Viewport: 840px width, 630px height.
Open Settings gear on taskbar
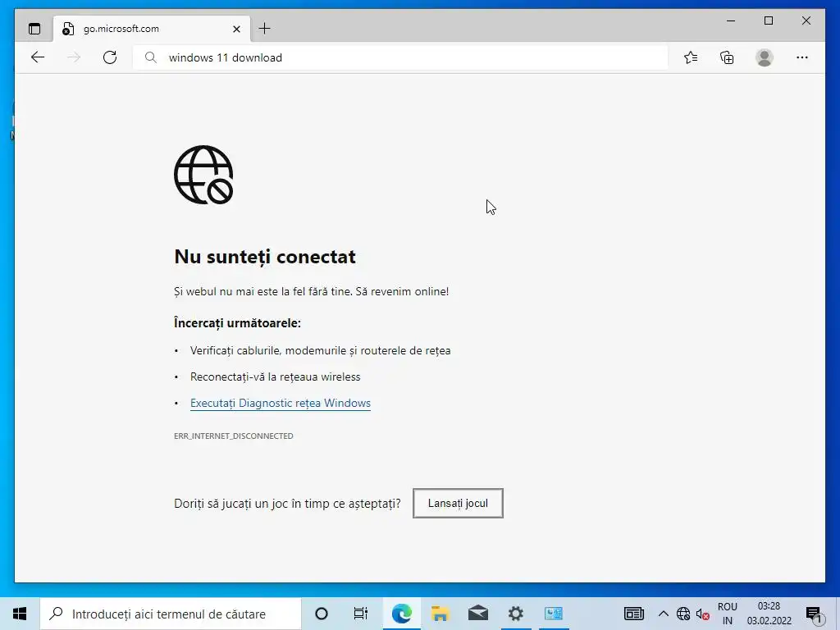(x=516, y=614)
